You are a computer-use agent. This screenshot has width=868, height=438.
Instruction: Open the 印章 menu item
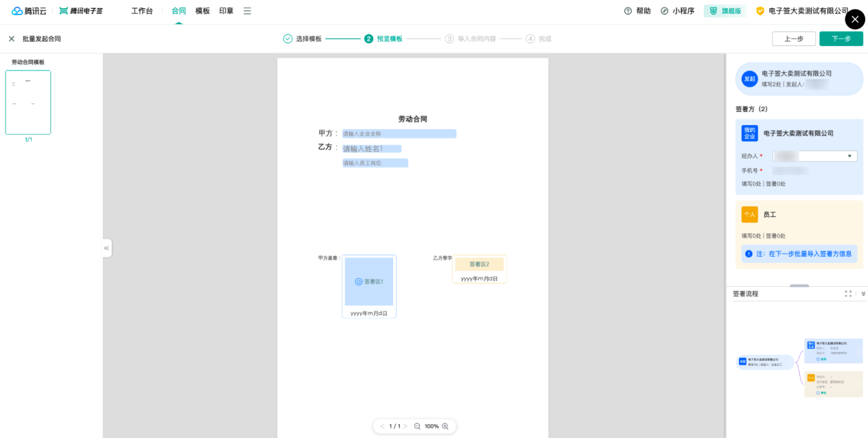(x=226, y=11)
